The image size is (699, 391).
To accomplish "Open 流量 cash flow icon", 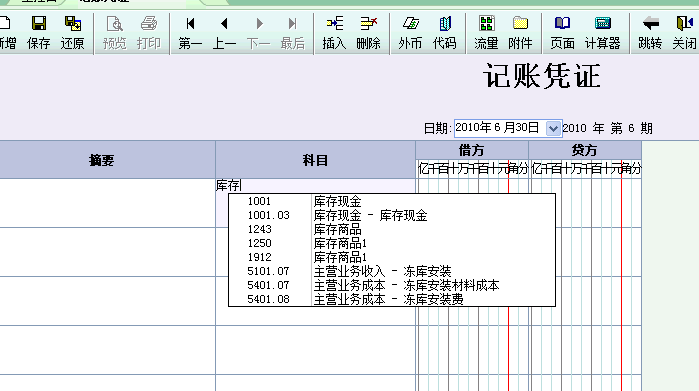I will click(486, 33).
